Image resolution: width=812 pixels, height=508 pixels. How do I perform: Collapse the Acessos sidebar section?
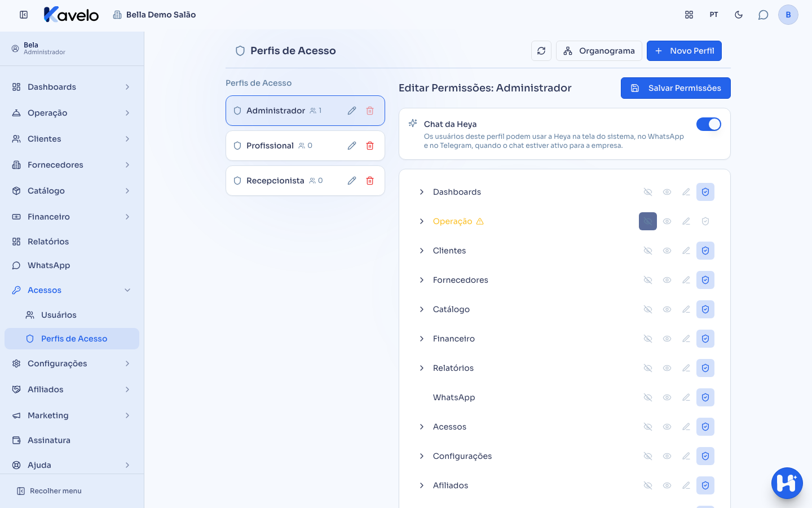72,290
